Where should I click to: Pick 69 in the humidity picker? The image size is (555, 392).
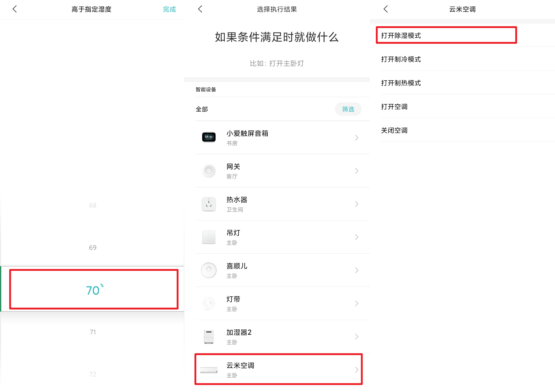click(x=93, y=247)
